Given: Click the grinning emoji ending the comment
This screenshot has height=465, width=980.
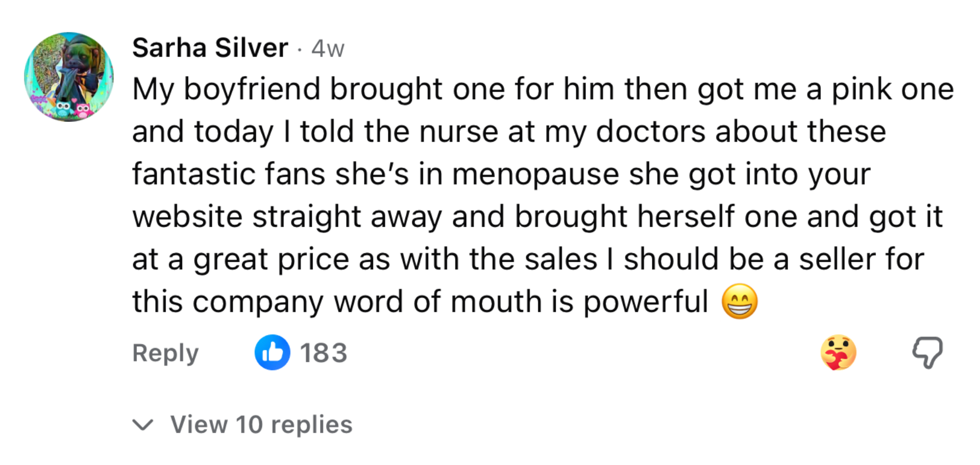Looking at the screenshot, I should tap(740, 302).
